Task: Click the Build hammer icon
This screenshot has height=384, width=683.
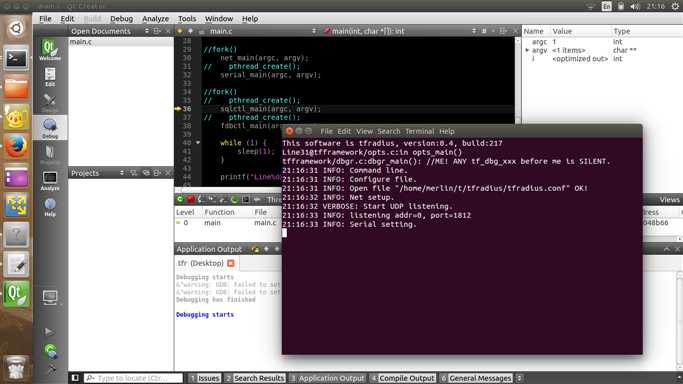Action: click(51, 370)
